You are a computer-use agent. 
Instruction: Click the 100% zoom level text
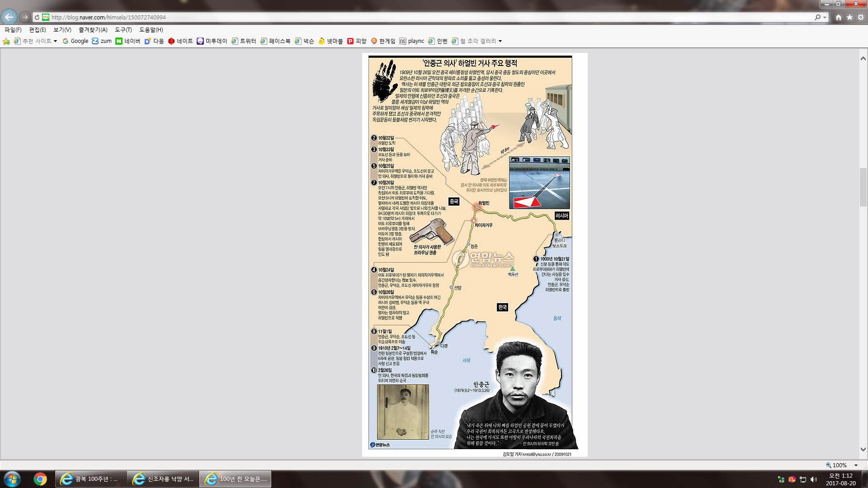click(840, 465)
